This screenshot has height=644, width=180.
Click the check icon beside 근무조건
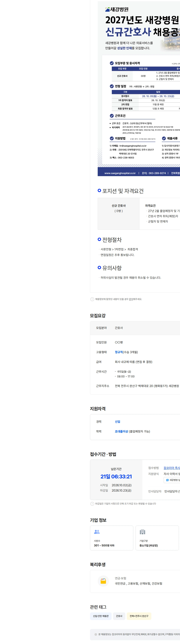(112, 116)
